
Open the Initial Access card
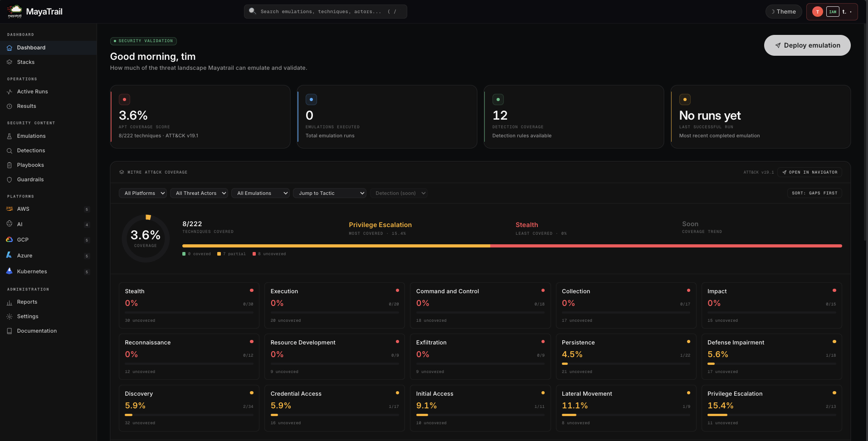tap(480, 408)
